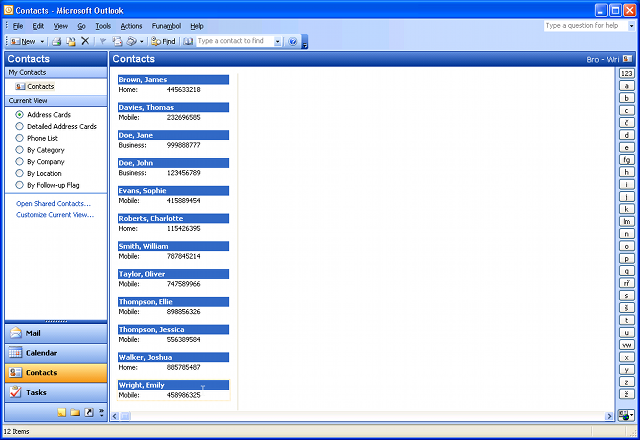Image resolution: width=640 pixels, height=440 pixels.
Task: Click the Contacts navigation button
Action: click(x=56, y=373)
